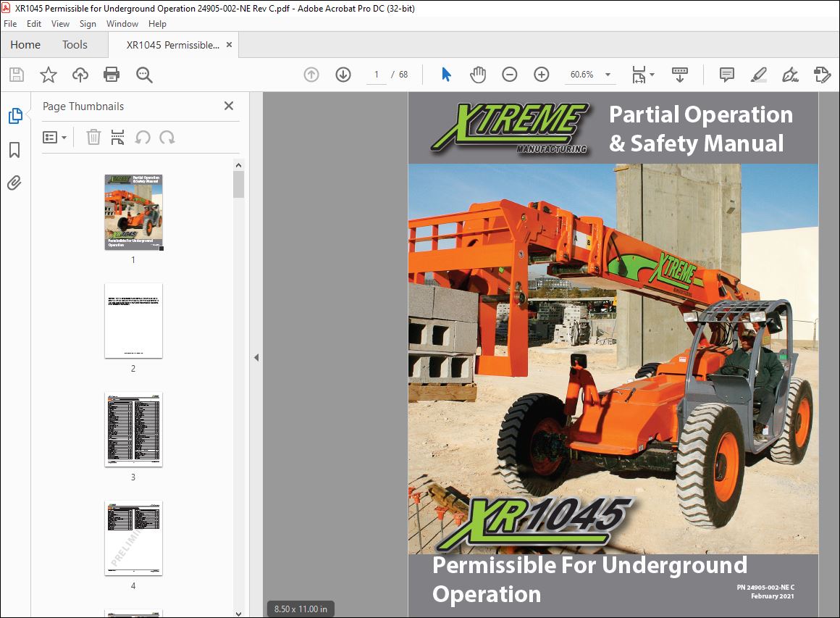Select the Highlight text pen tool

(x=759, y=75)
